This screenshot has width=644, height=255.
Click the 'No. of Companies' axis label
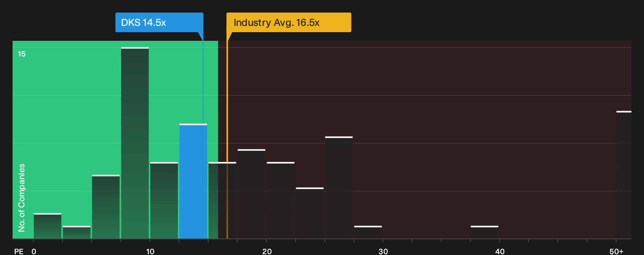pyautogui.click(x=22, y=197)
